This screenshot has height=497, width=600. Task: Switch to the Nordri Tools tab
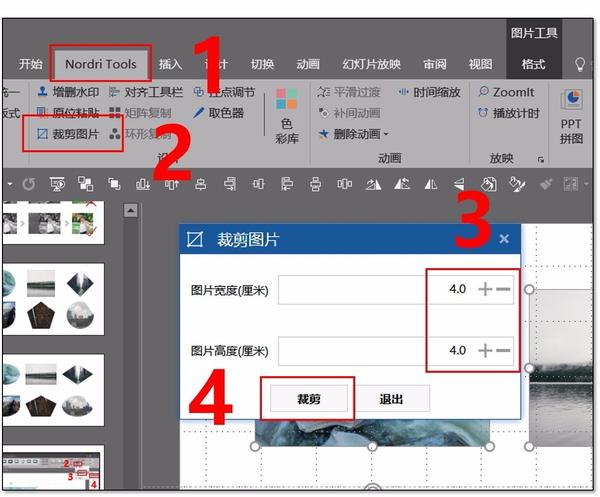[x=101, y=64]
